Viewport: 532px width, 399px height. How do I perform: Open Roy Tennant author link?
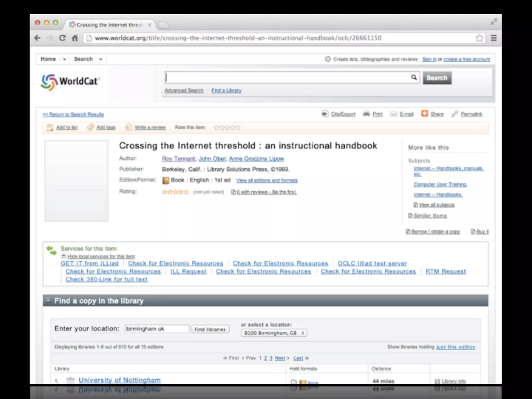click(x=178, y=159)
